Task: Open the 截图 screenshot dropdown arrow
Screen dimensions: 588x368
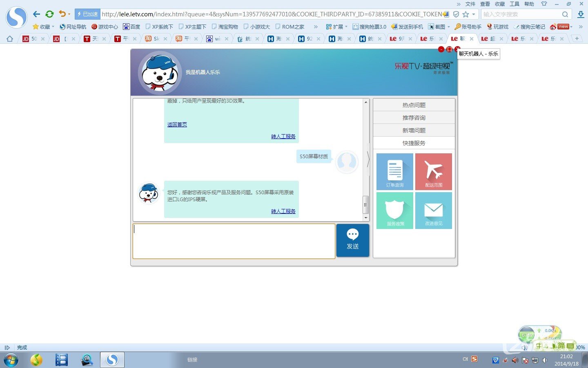Action: [448, 27]
